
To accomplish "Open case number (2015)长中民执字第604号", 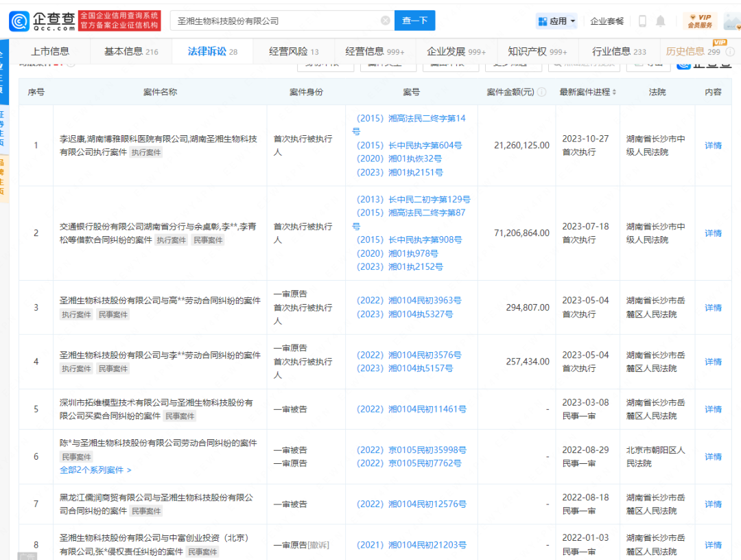I will tap(409, 145).
